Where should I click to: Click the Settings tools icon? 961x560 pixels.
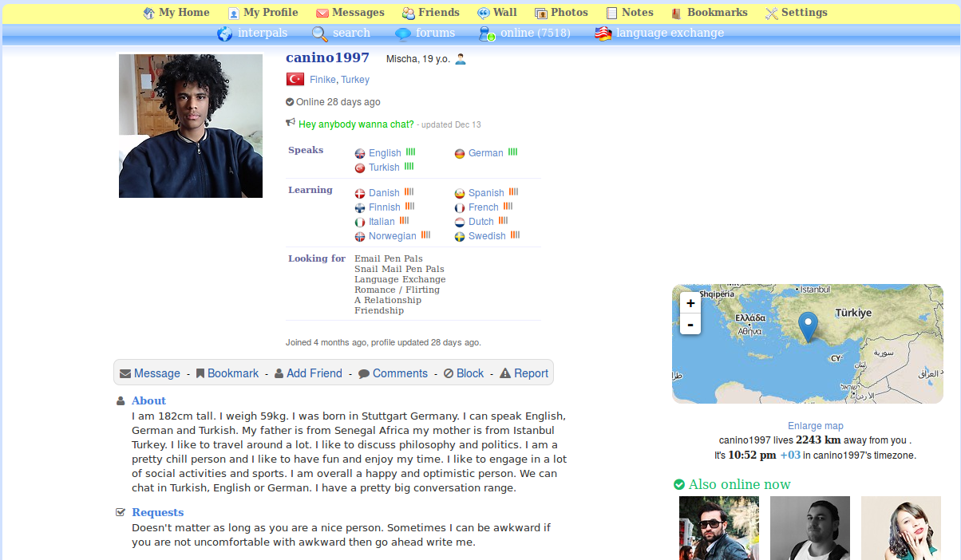[772, 13]
